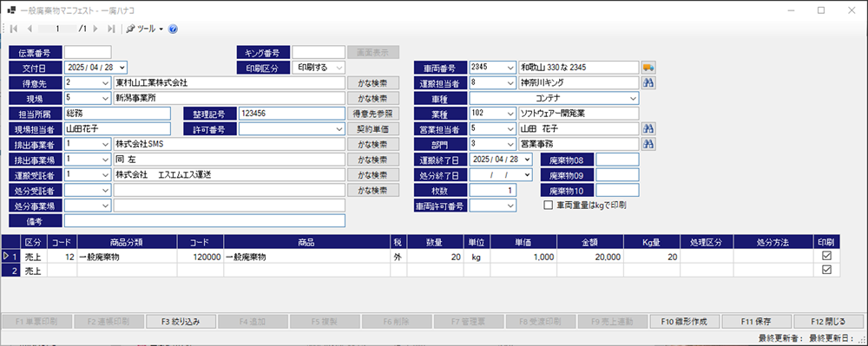
Task: Open the 交付日 date picker dropdown
Action: pos(122,68)
